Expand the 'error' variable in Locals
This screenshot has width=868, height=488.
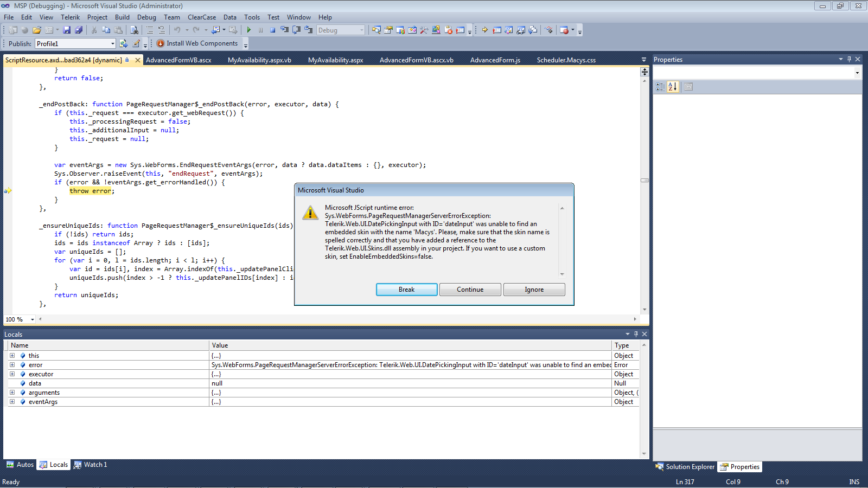coord(12,365)
